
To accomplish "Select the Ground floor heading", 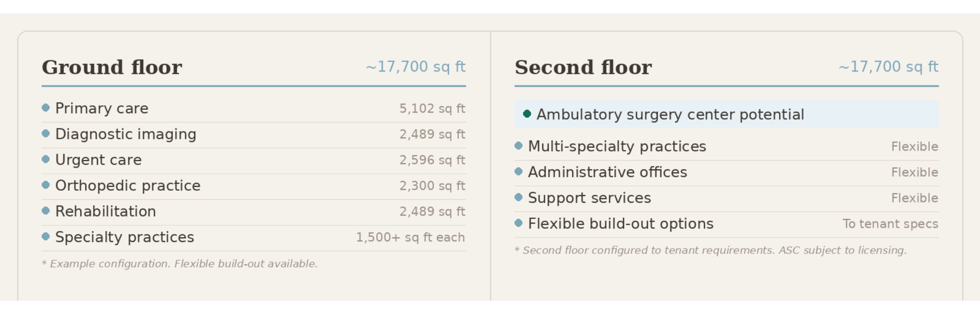I will pos(112,67).
